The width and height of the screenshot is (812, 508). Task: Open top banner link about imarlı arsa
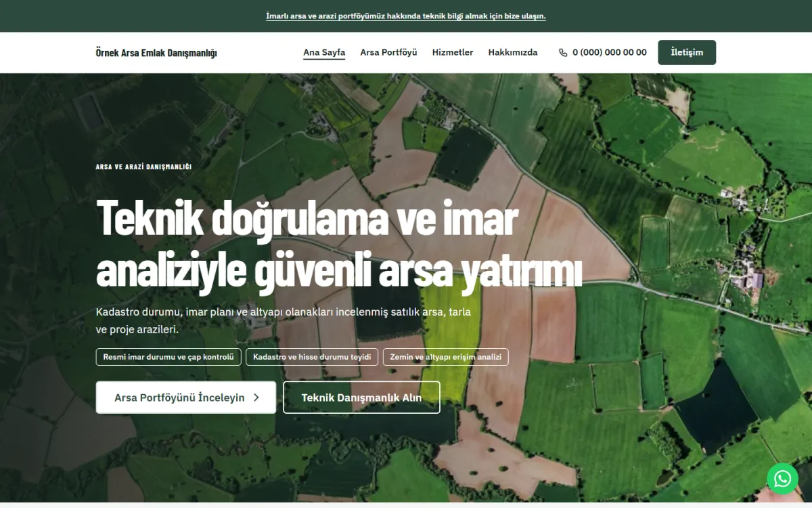406,16
